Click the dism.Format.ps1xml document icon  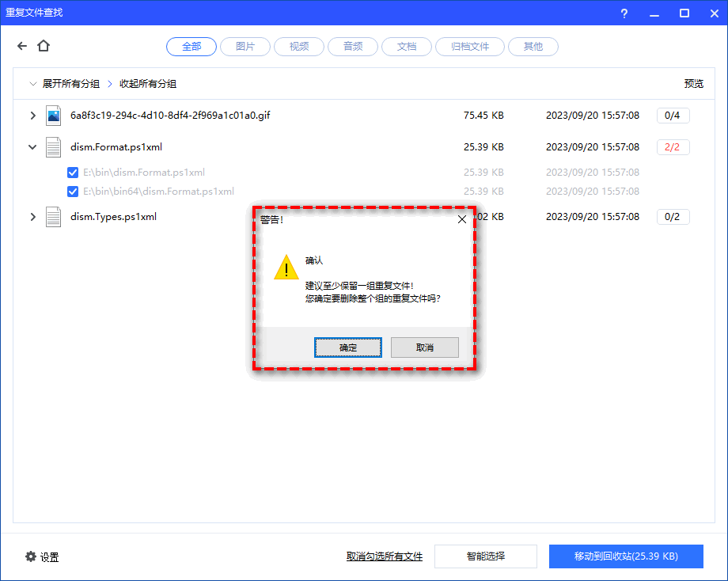53,147
